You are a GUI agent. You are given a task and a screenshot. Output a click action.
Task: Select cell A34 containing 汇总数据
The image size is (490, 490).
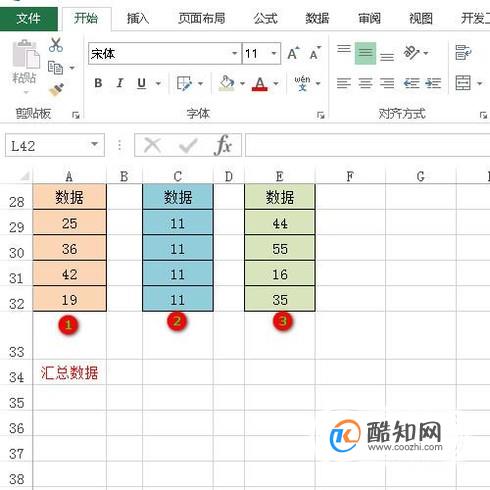[69, 372]
